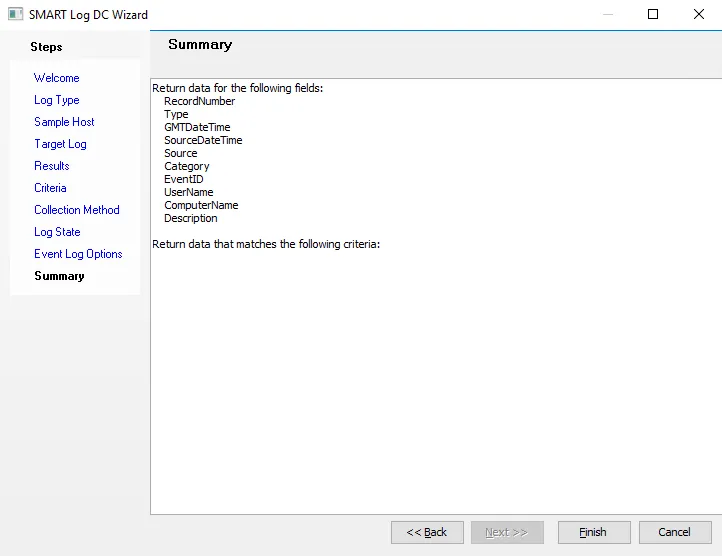This screenshot has width=722, height=556.
Task: Open the Log Type step
Action: point(57,100)
